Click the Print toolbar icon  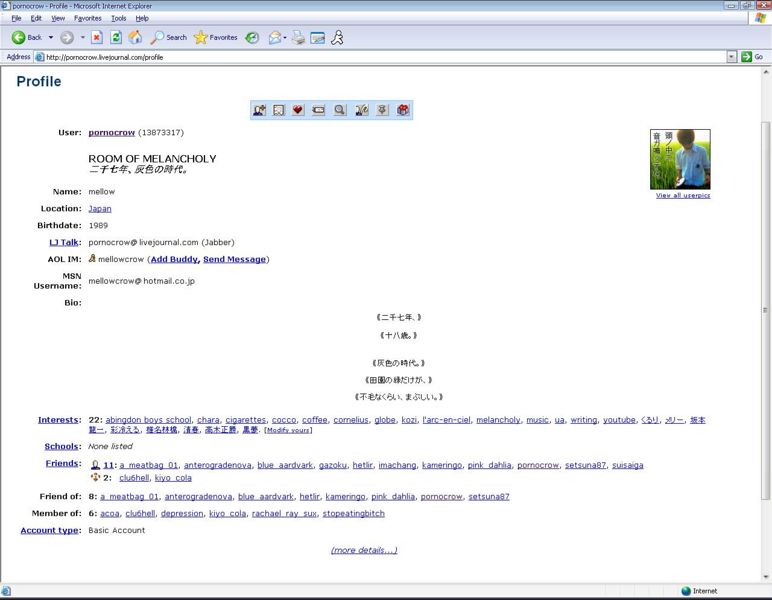click(298, 37)
